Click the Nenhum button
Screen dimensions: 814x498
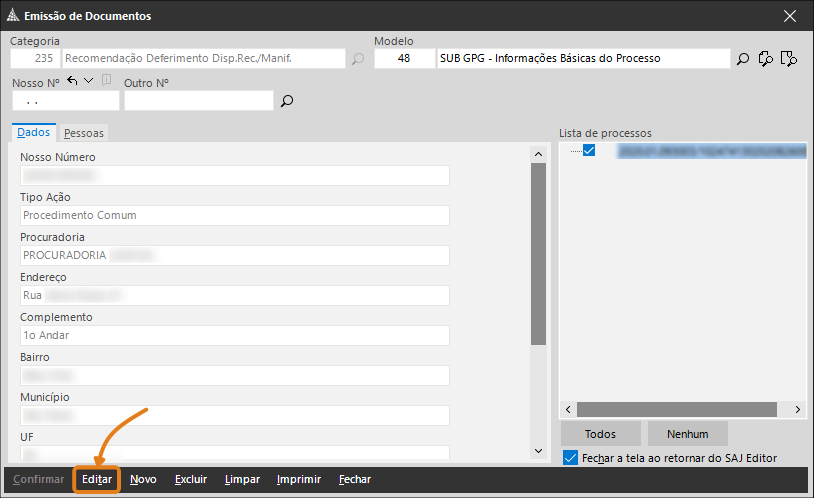(x=686, y=434)
